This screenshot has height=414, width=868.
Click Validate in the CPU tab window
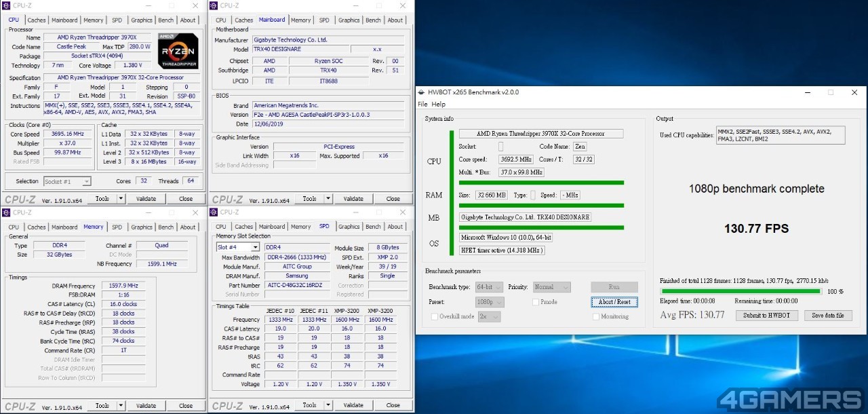[x=146, y=199]
